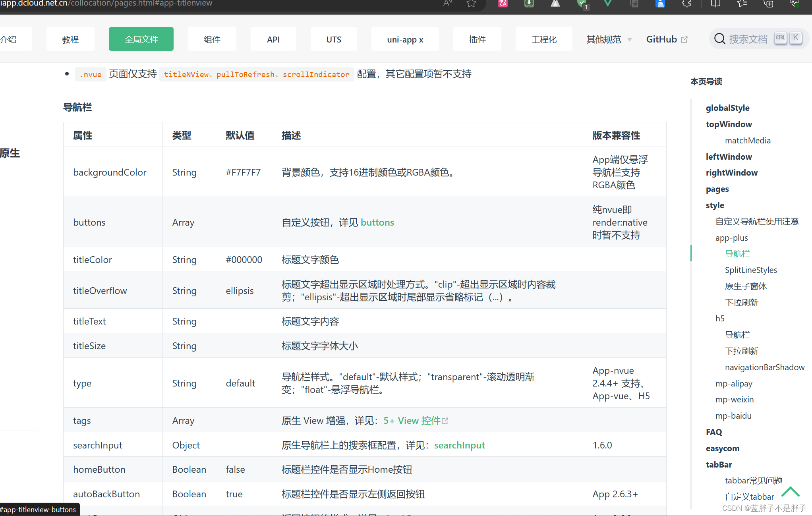Jump to mp-baidu in outline
The height and width of the screenshot is (516, 812).
tap(733, 416)
